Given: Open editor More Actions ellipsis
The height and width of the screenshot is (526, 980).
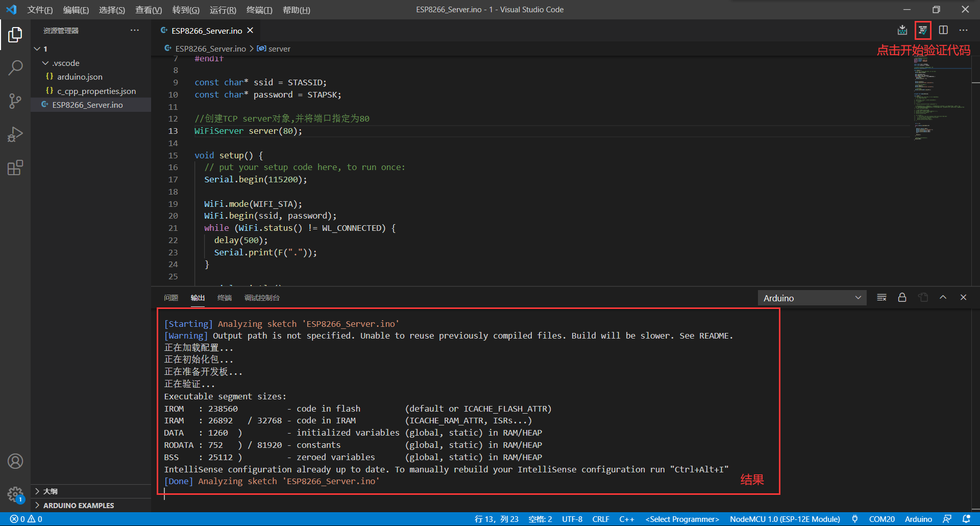Looking at the screenshot, I should point(963,30).
